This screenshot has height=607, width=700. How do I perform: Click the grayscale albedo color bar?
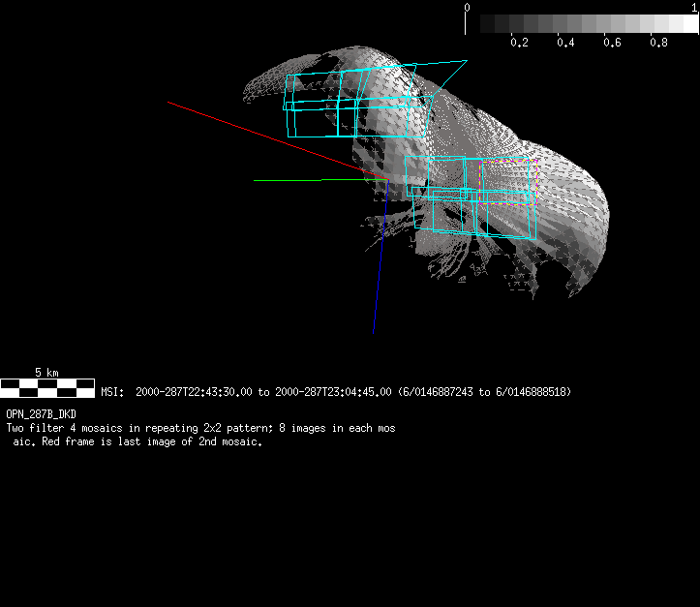click(581, 24)
